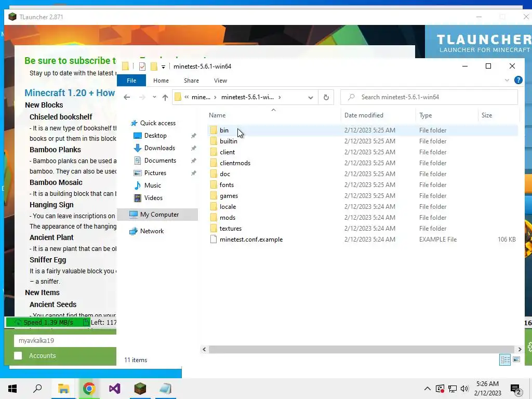This screenshot has height=399, width=532.
Task: Refresh the current folder view
Action: [326, 97]
